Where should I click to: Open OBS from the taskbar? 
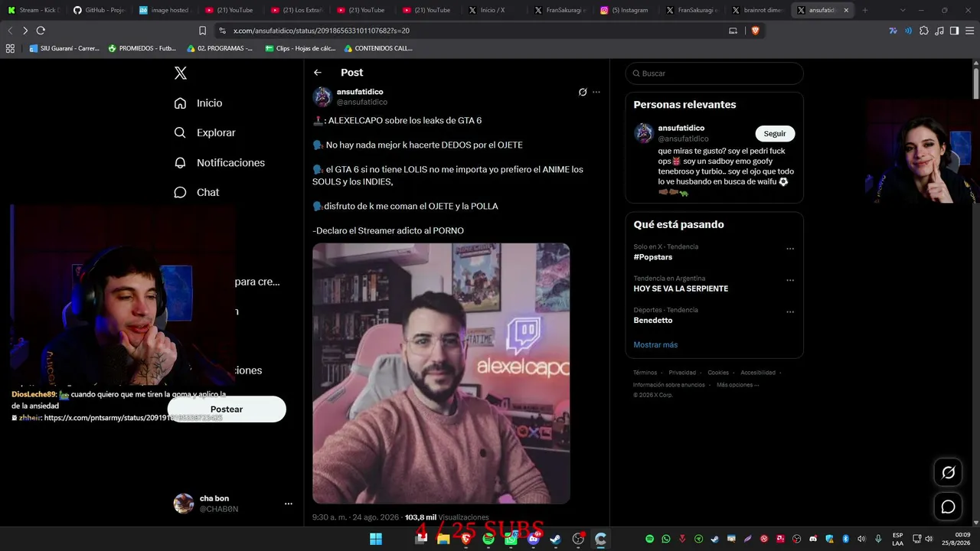[x=578, y=539]
